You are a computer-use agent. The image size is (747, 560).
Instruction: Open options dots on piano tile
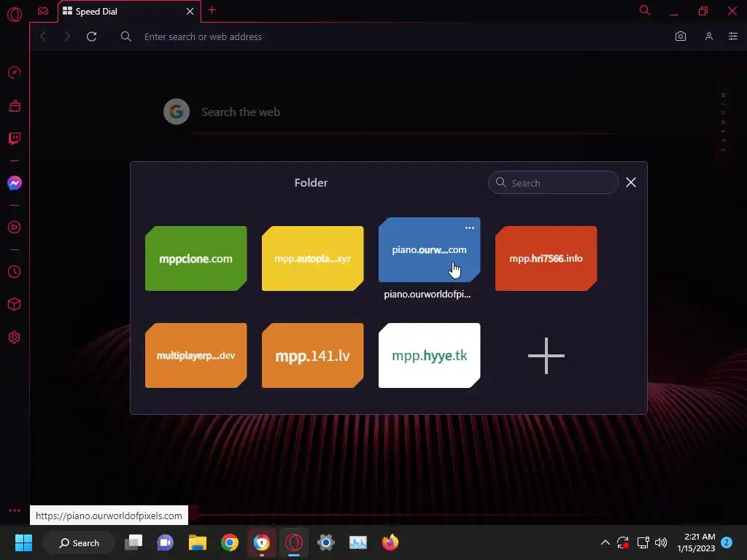pyautogui.click(x=470, y=227)
